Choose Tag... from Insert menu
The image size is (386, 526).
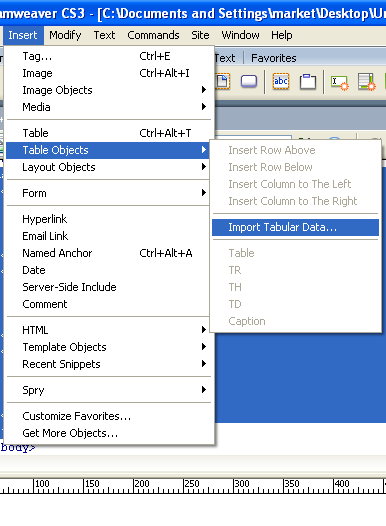[108, 56]
